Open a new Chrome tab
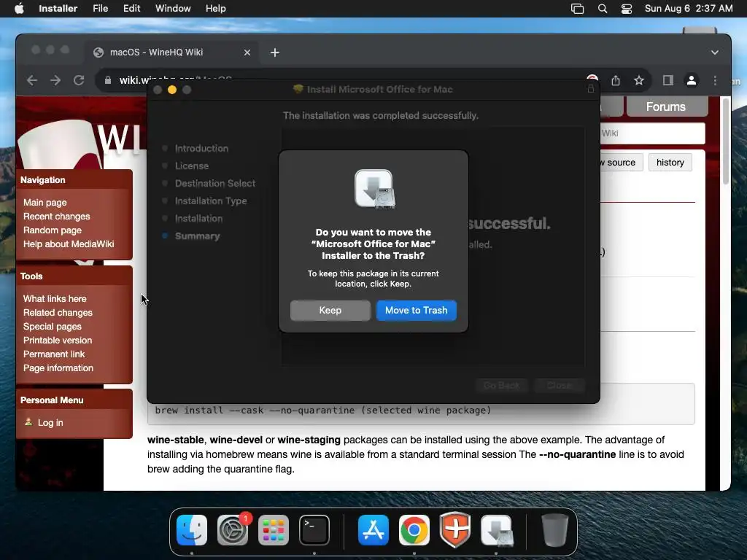 [x=275, y=52]
